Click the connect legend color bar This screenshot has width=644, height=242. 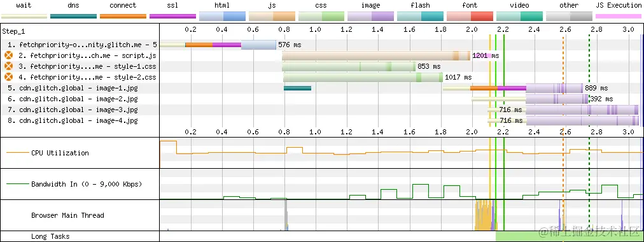(123, 17)
